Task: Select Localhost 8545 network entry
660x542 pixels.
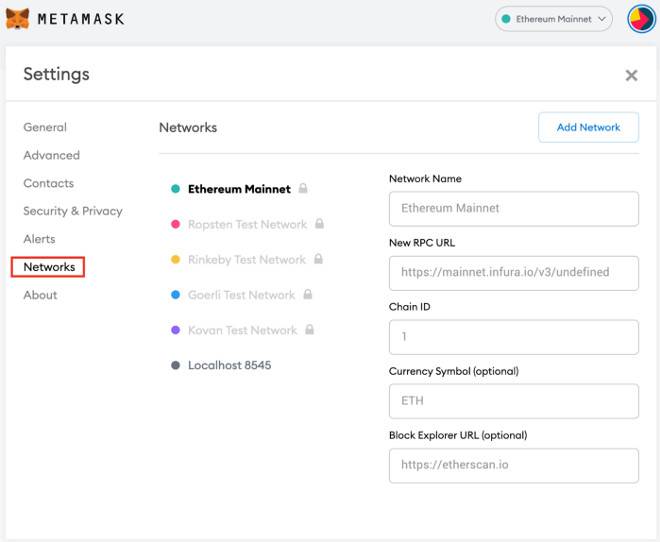Action: click(x=229, y=365)
